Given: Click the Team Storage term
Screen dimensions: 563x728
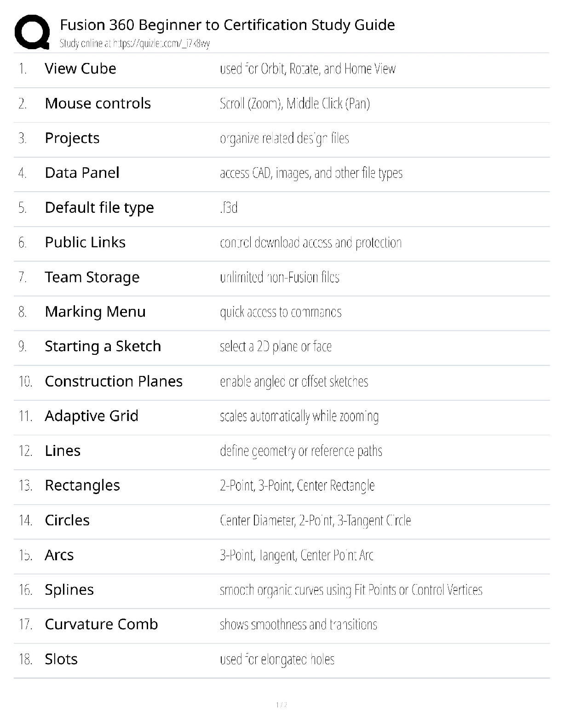Looking at the screenshot, I should click(x=92, y=277).
